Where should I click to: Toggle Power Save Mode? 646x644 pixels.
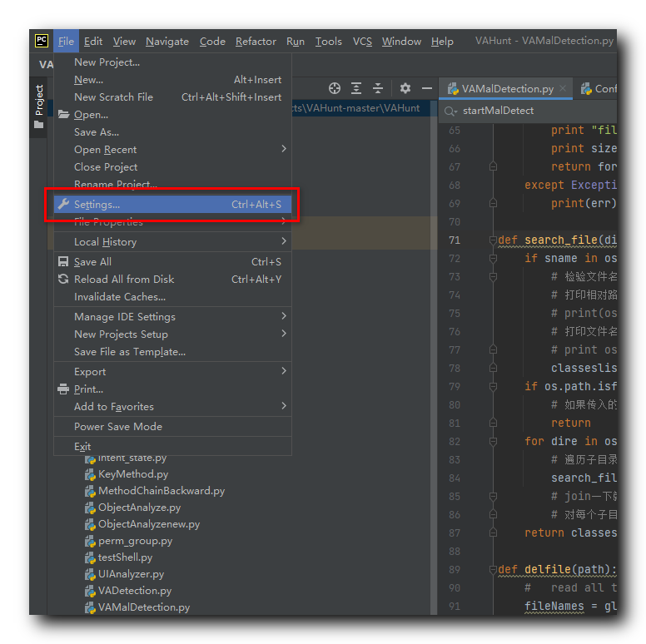click(172, 427)
